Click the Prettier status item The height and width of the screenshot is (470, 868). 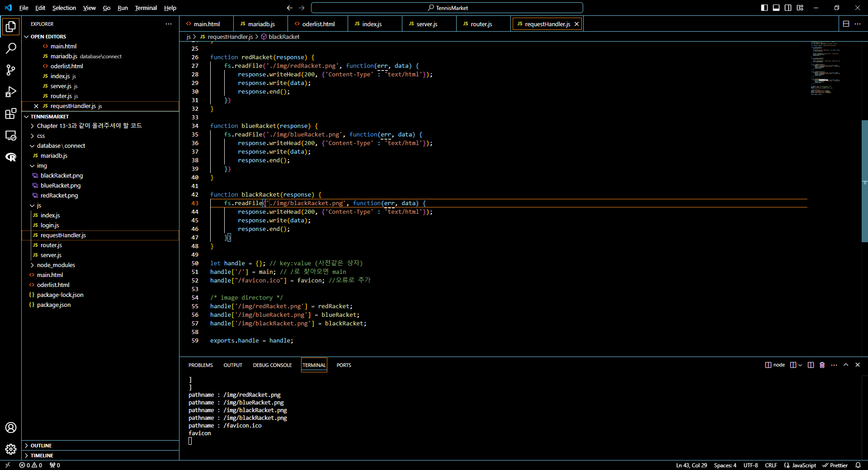coord(835,465)
